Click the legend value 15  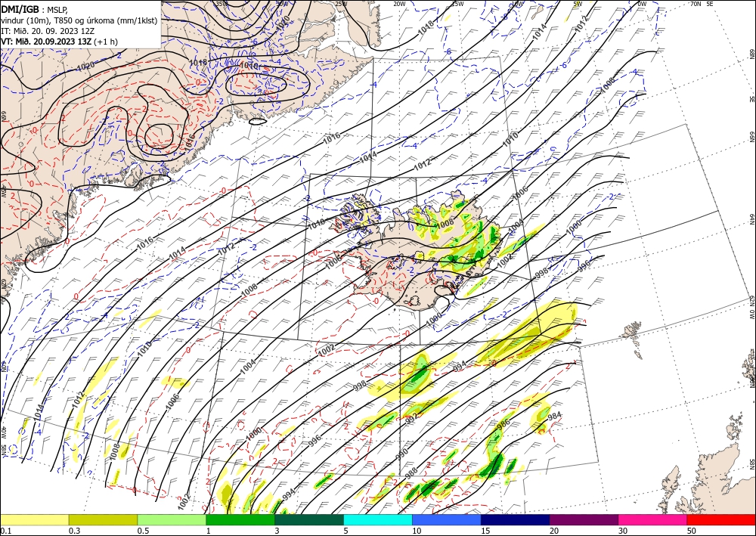click(485, 531)
